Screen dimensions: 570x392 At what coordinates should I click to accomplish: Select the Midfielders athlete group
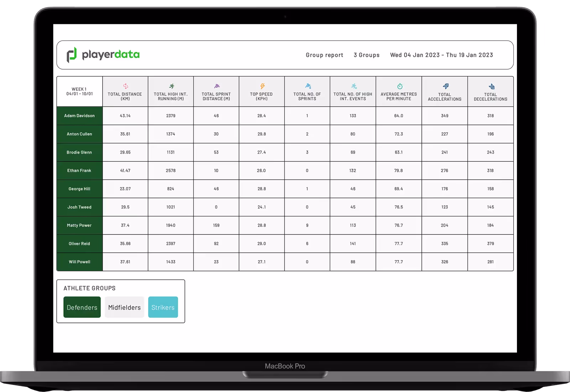124,307
